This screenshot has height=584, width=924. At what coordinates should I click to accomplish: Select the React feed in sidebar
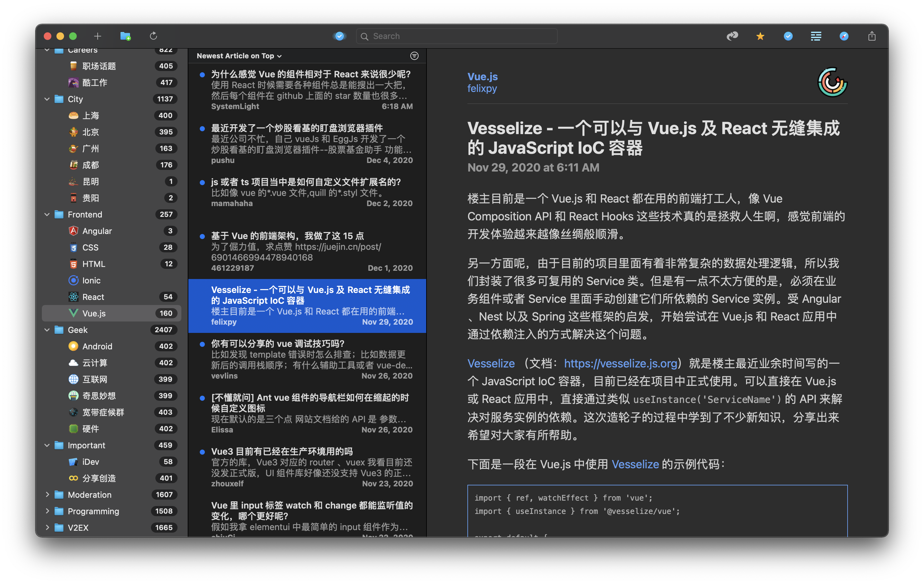[x=93, y=297]
